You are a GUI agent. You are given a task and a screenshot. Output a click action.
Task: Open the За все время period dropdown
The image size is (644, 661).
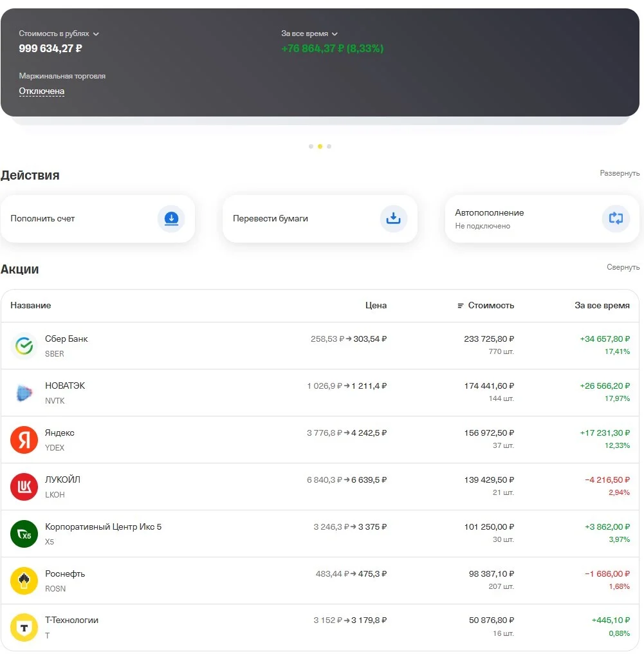point(309,33)
